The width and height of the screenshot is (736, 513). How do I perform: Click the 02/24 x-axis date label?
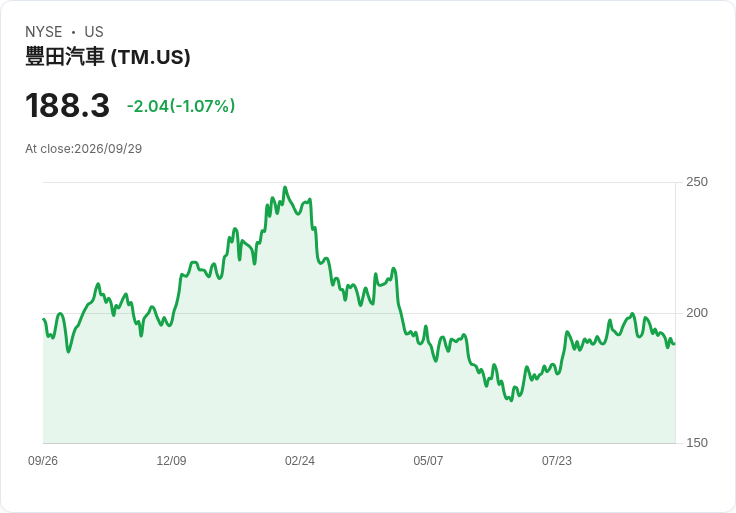pyautogui.click(x=299, y=461)
